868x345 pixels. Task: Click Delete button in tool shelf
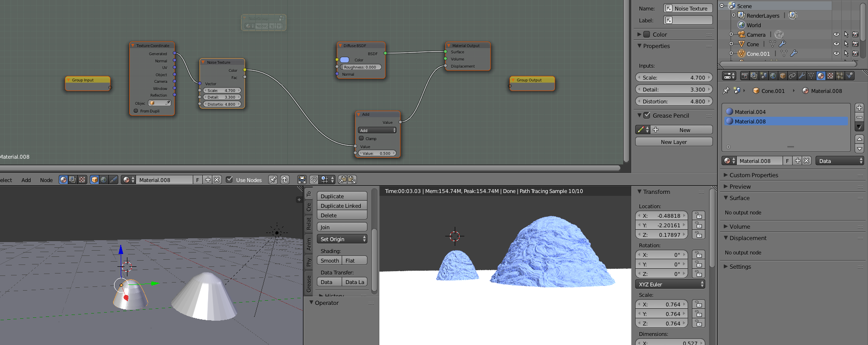[342, 215]
